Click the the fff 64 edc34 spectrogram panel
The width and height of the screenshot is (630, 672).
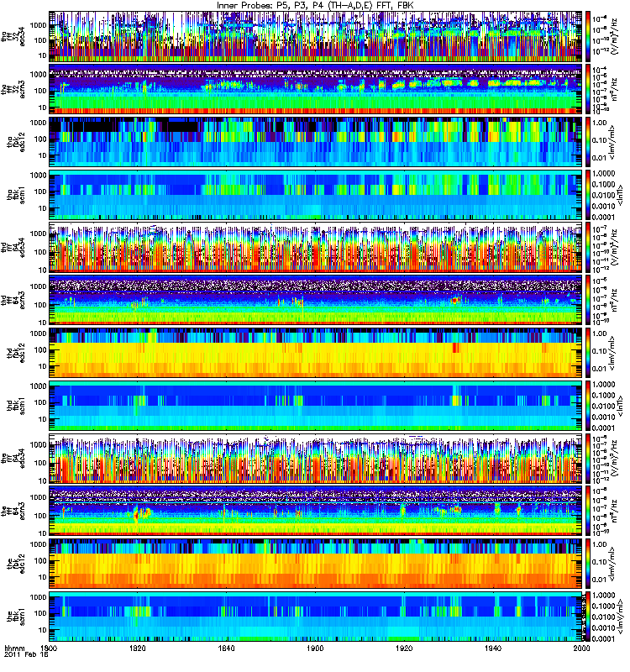[316, 458]
